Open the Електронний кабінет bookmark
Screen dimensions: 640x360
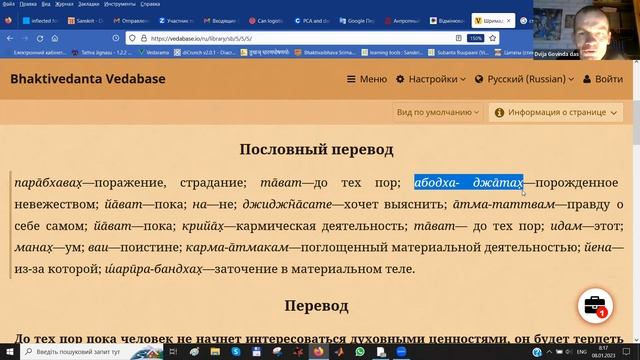39,52
